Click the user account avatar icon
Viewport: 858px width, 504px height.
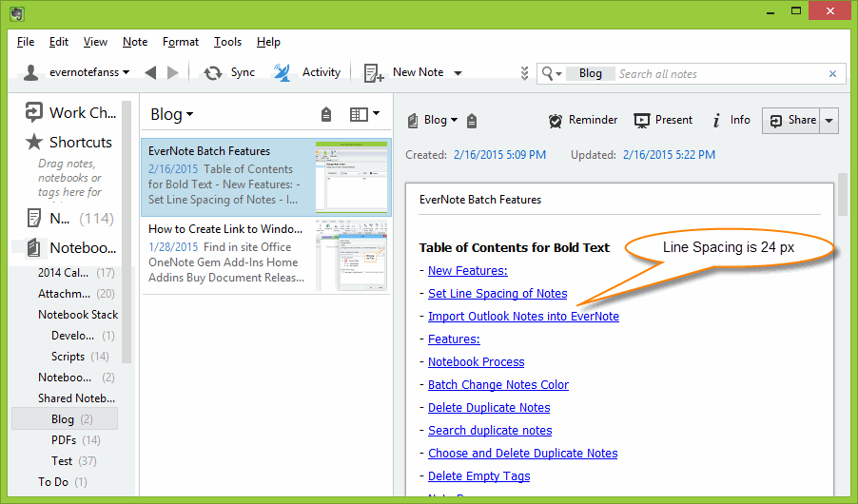(x=31, y=73)
